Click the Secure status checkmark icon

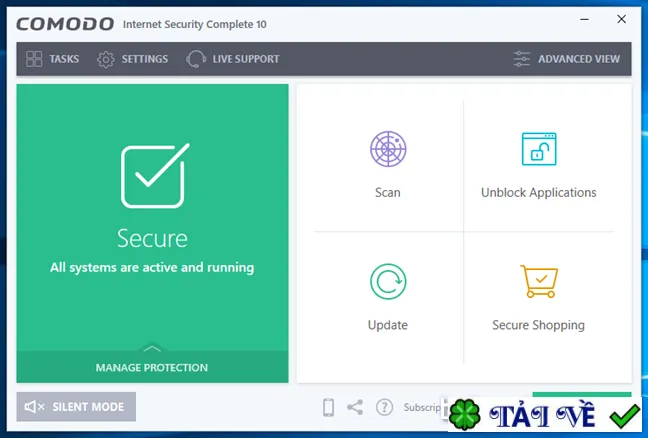pyautogui.click(x=155, y=176)
